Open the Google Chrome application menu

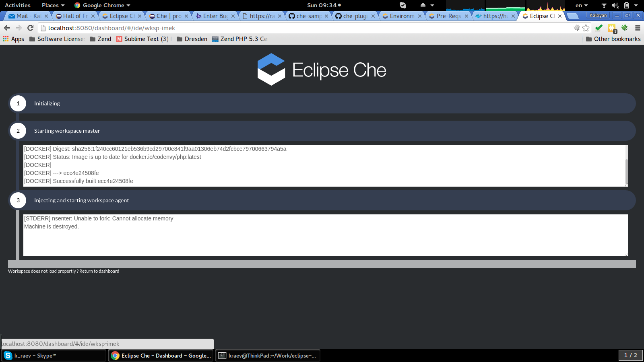[x=103, y=5]
